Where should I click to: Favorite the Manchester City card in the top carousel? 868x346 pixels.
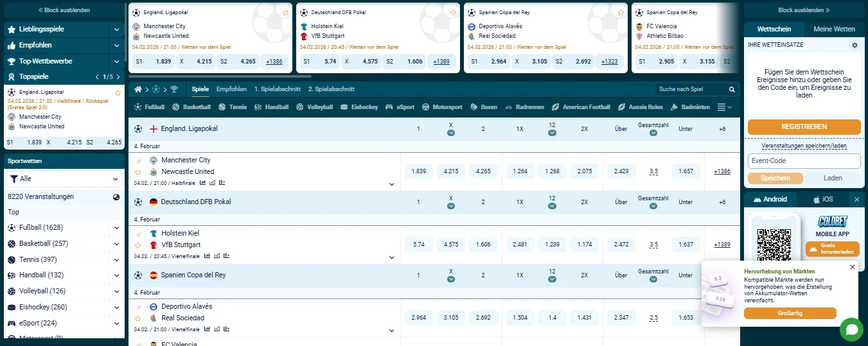click(285, 12)
